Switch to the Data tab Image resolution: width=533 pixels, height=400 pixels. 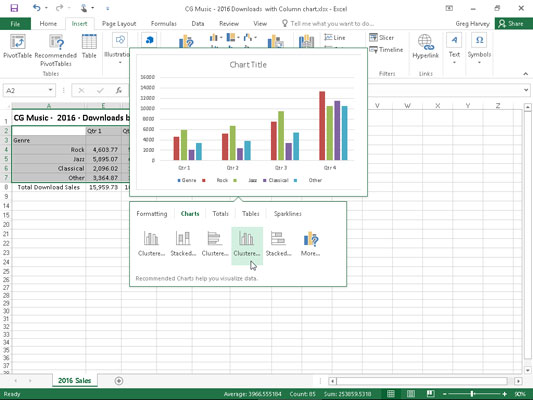197,23
